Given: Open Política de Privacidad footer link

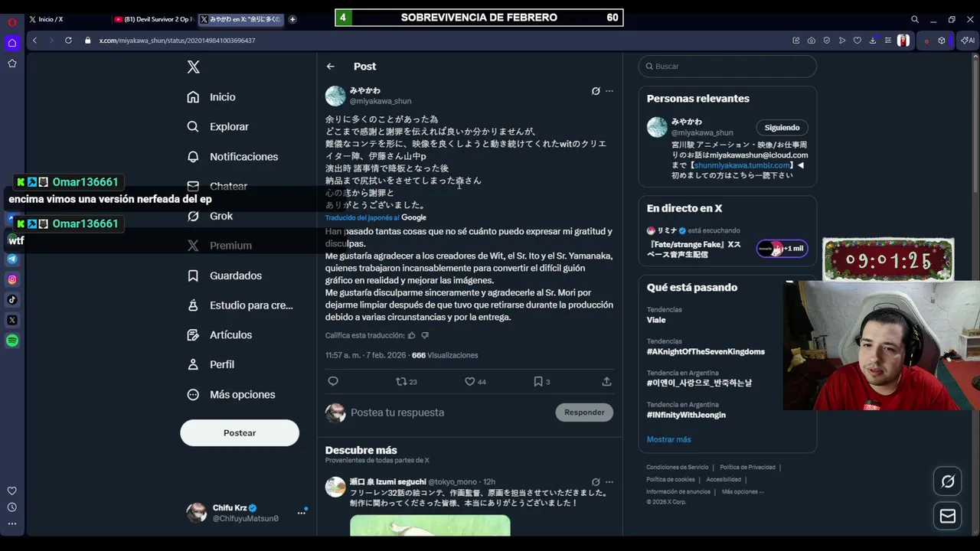Looking at the screenshot, I should 748,468.
